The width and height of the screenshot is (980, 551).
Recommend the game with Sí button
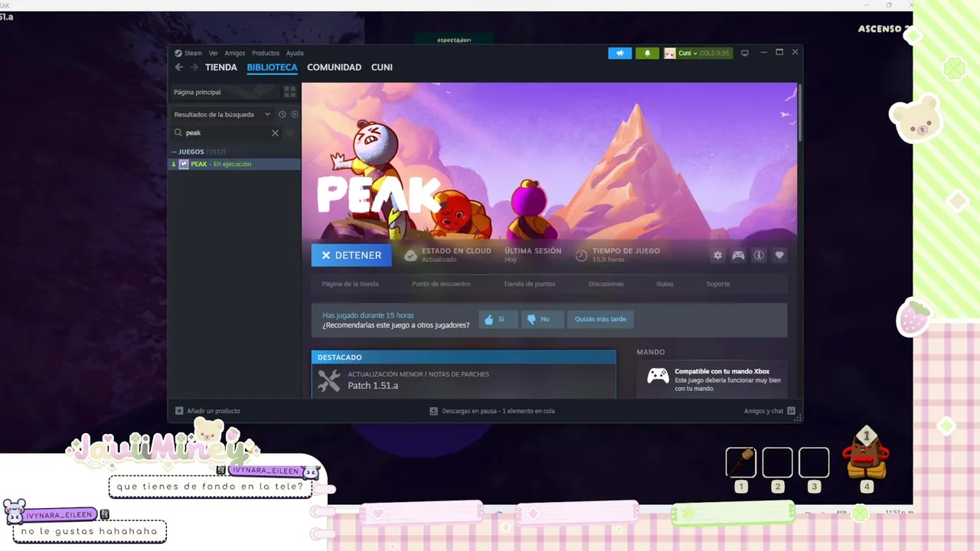pyautogui.click(x=498, y=319)
